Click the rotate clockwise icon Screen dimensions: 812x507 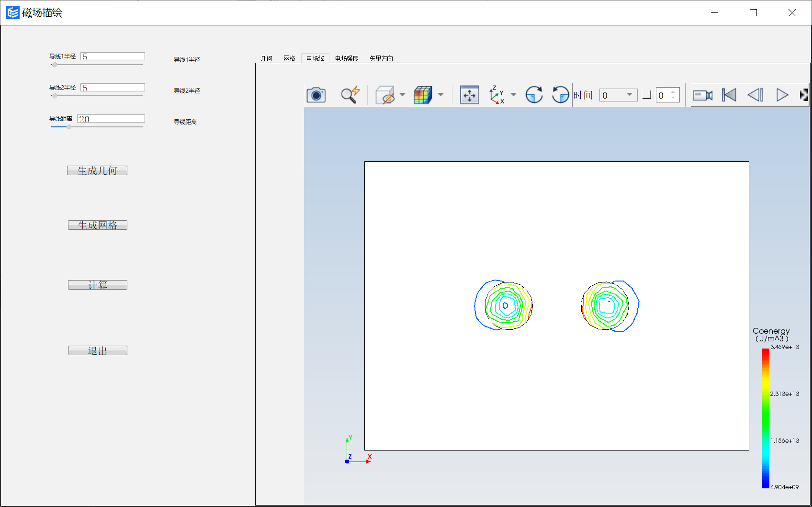[x=534, y=95]
